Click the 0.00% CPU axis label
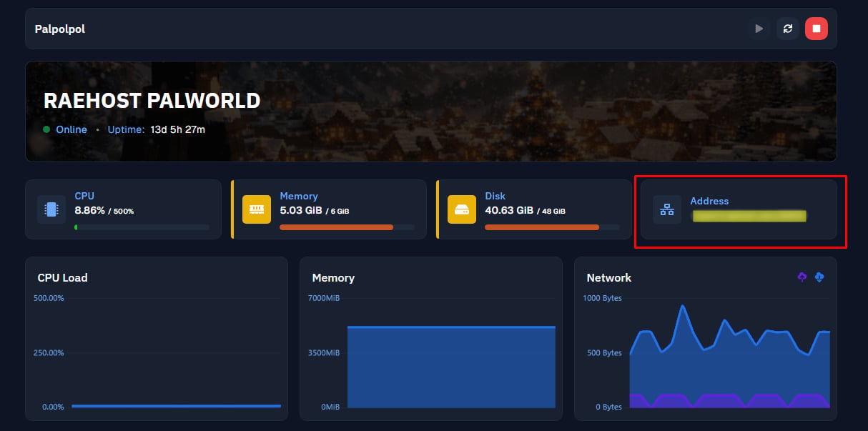868x431 pixels. [53, 407]
